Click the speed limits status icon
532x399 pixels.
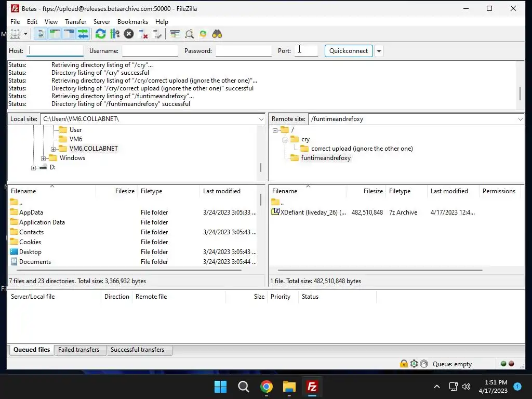tap(424, 364)
